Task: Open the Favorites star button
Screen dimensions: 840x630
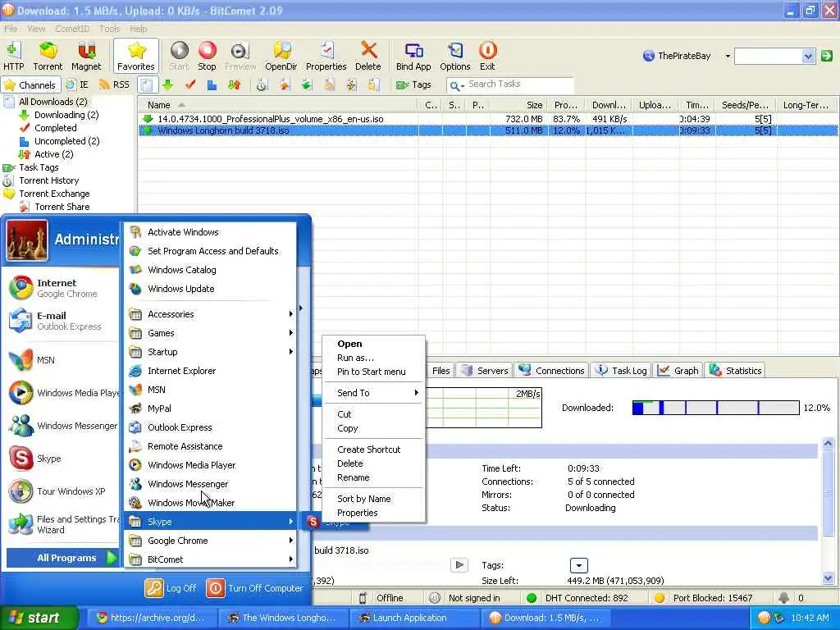Action: click(x=136, y=56)
